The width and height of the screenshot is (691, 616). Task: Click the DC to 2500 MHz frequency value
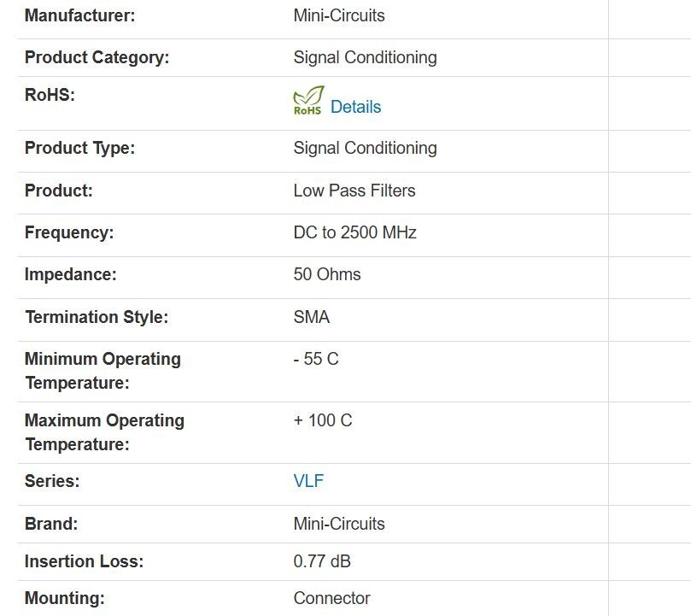coord(354,232)
